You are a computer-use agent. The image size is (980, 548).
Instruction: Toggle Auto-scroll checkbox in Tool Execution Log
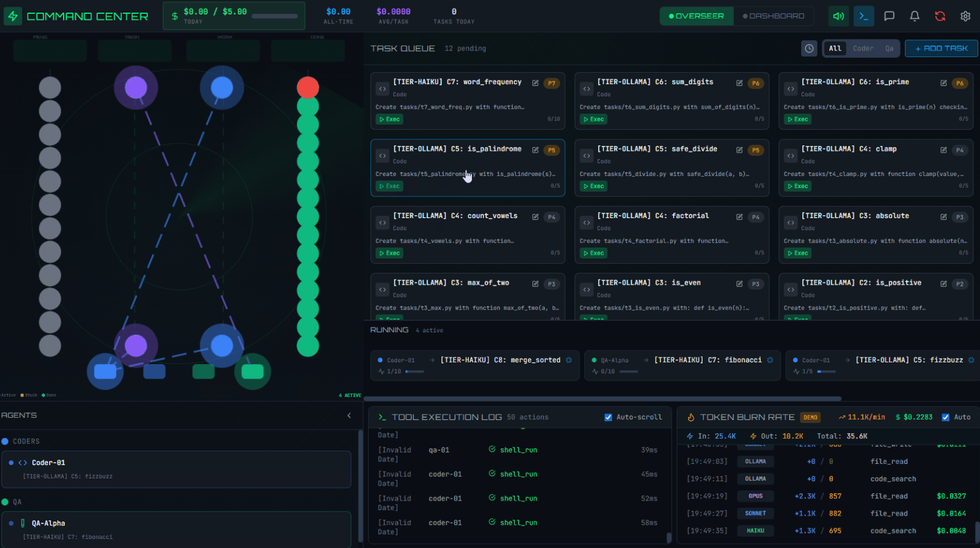[608, 417]
